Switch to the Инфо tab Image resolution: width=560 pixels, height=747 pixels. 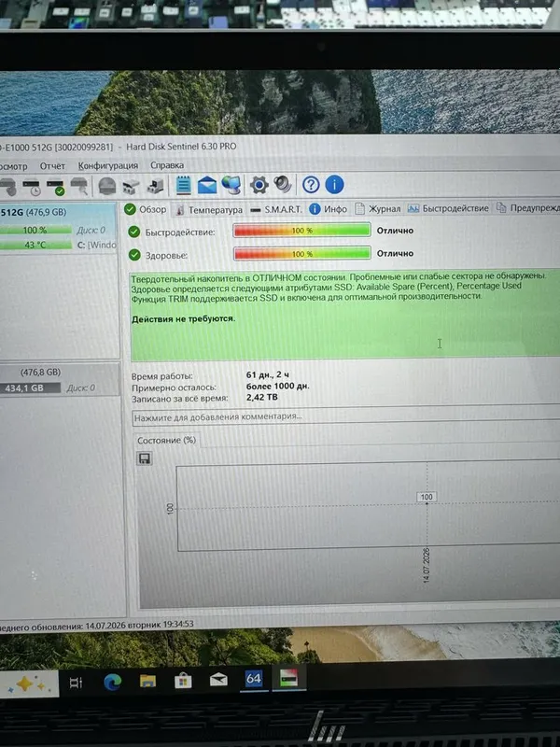[329, 208]
